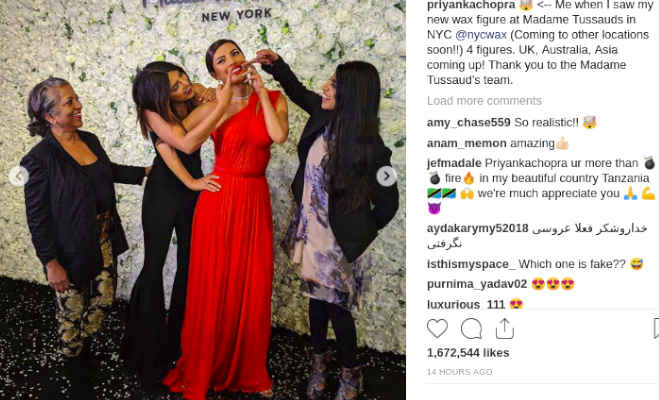659x400 pixels.
Task: Expand Load more comments
Action: [484, 101]
